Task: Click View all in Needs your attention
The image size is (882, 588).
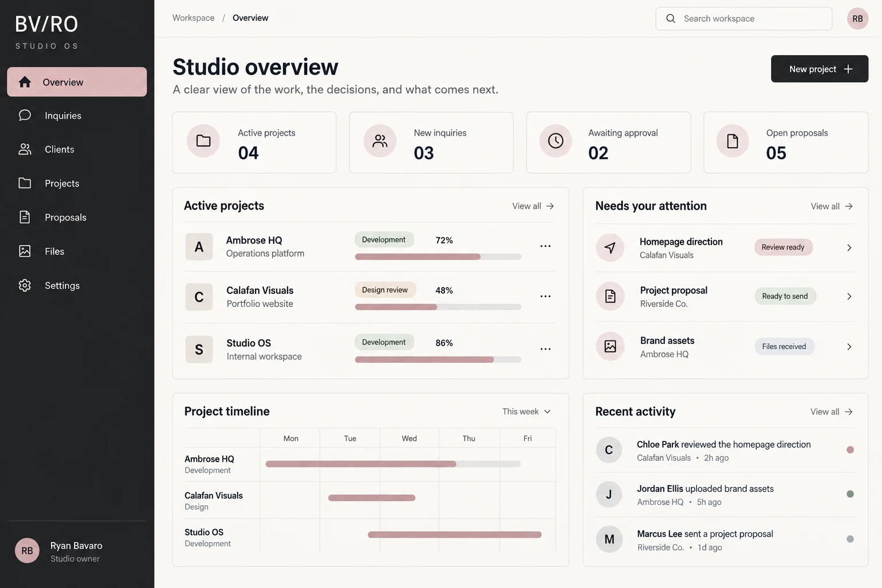Action: tap(832, 206)
